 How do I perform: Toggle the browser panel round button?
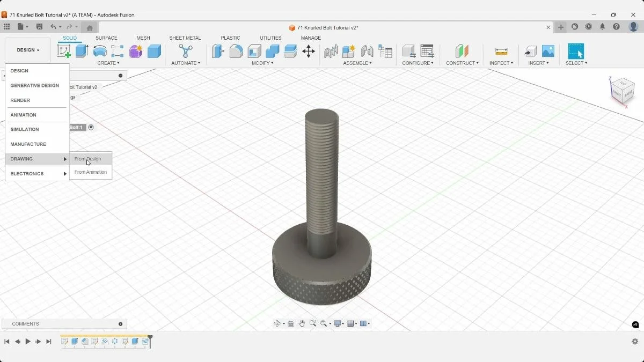tap(120, 76)
